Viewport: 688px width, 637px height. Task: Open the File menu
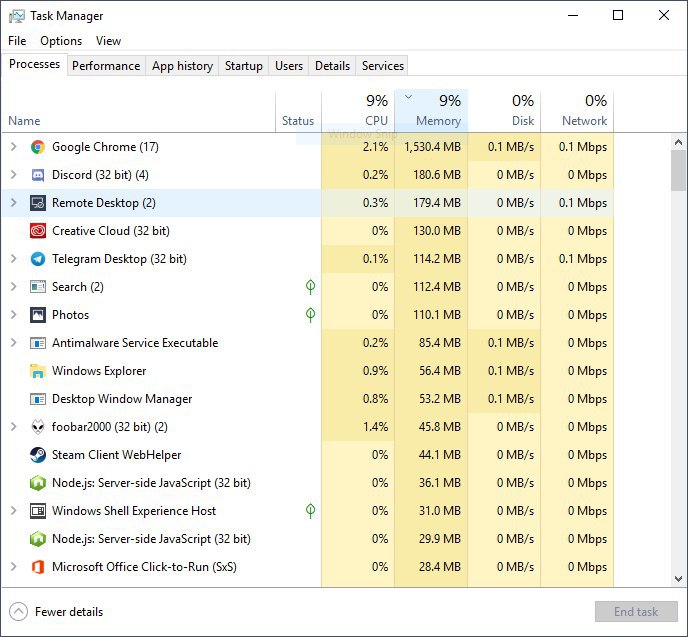pos(17,41)
